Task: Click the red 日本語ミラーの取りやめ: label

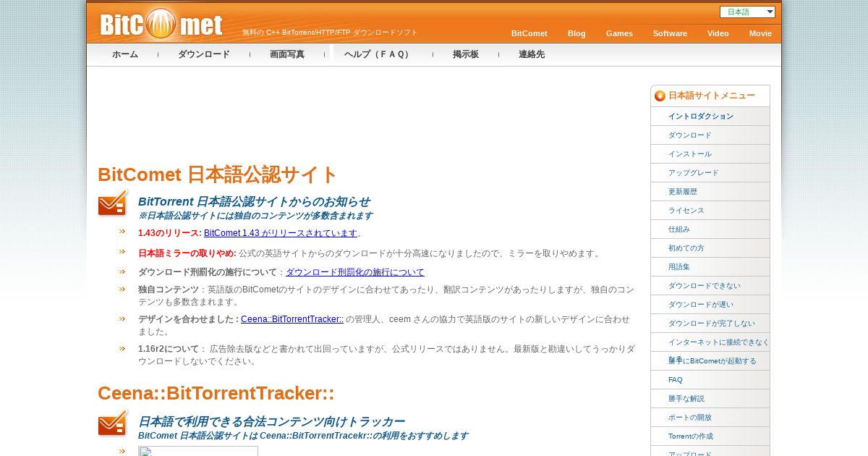Action: (187, 253)
